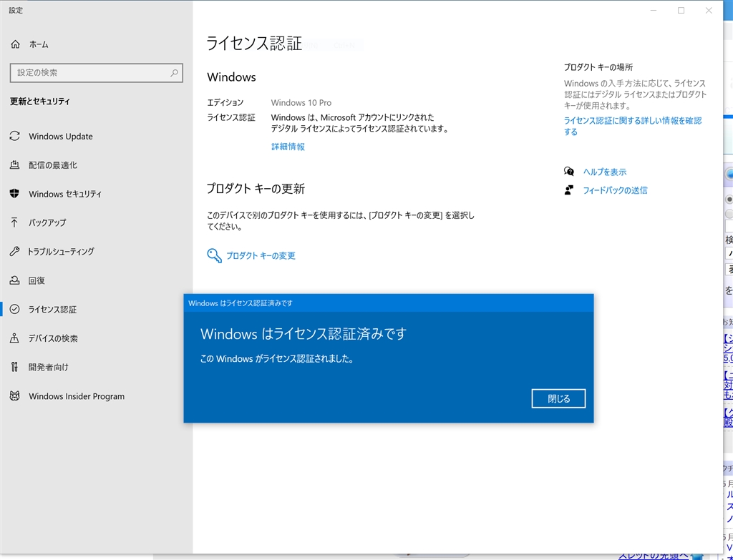Viewport: 733px width, 560px height.
Task: Click the Windows Update sync icon
Action: (x=15, y=136)
